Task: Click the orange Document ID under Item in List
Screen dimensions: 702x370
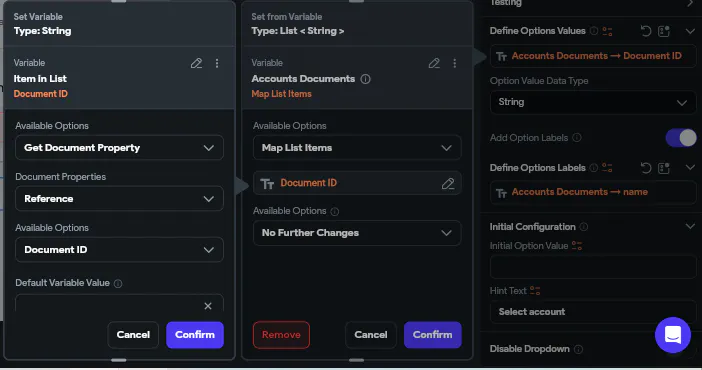Action: pyautogui.click(x=41, y=94)
